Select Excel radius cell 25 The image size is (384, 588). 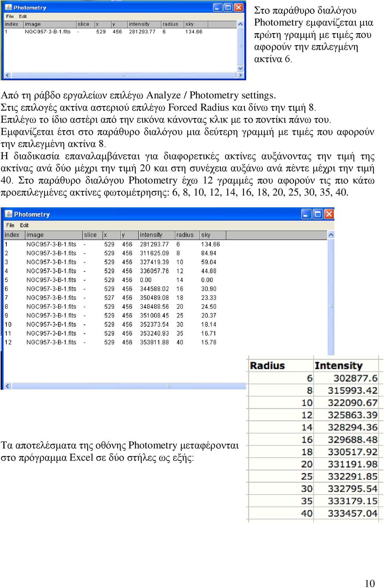tap(281, 476)
